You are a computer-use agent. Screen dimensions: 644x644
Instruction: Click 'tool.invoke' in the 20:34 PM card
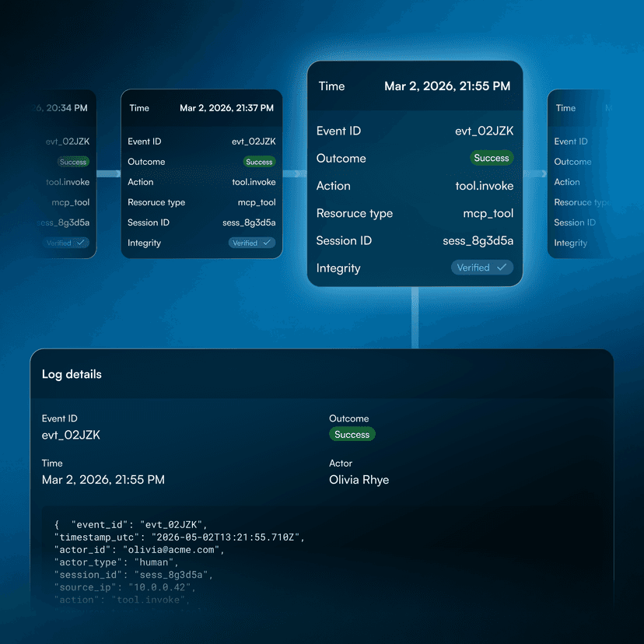(68, 182)
